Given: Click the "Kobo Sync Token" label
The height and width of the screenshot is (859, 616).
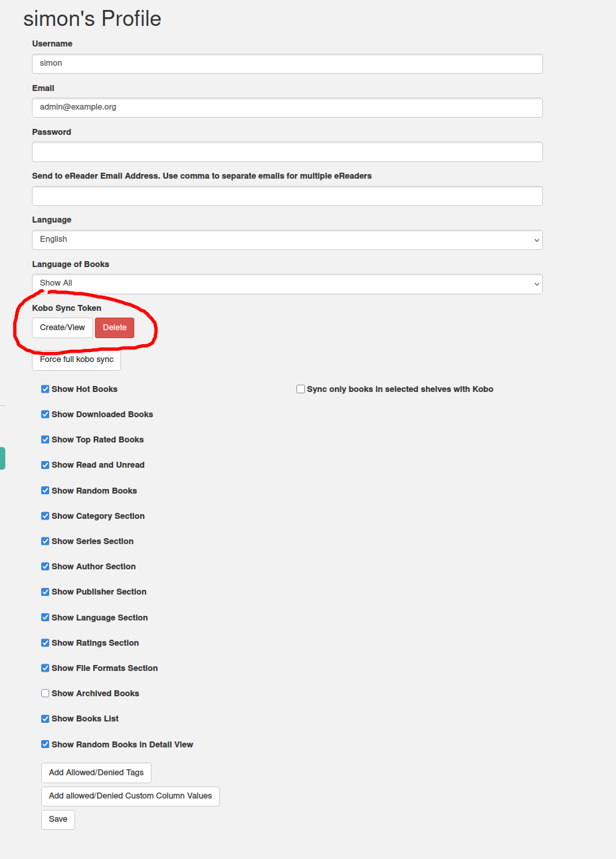Looking at the screenshot, I should coord(66,308).
